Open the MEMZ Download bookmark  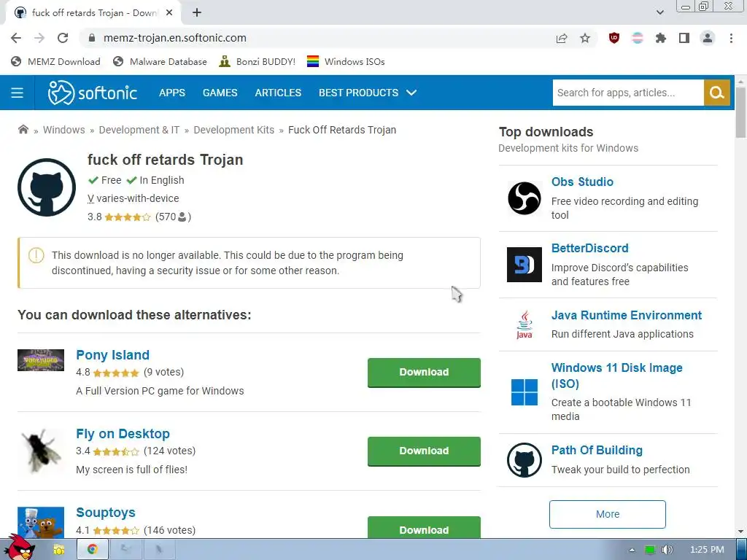pyautogui.click(x=55, y=61)
